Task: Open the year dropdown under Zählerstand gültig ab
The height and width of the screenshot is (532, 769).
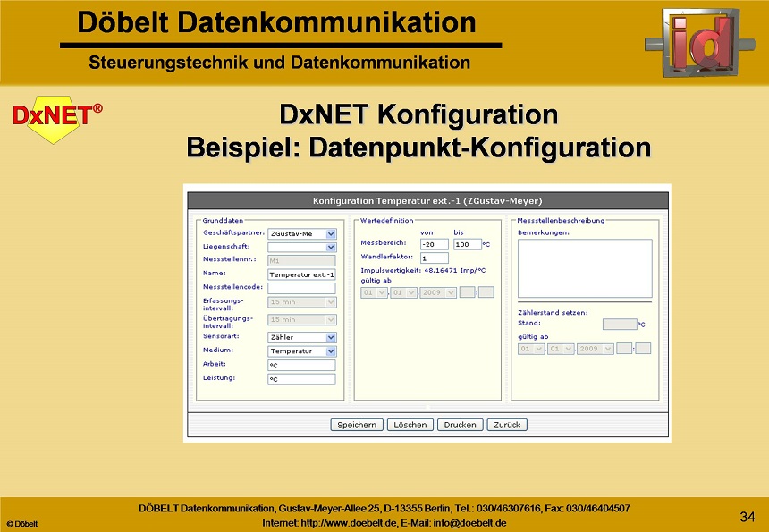Action: (595, 349)
